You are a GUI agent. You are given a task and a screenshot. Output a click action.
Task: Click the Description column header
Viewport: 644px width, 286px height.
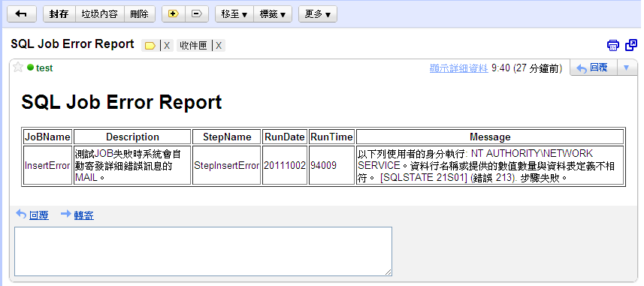(x=132, y=137)
